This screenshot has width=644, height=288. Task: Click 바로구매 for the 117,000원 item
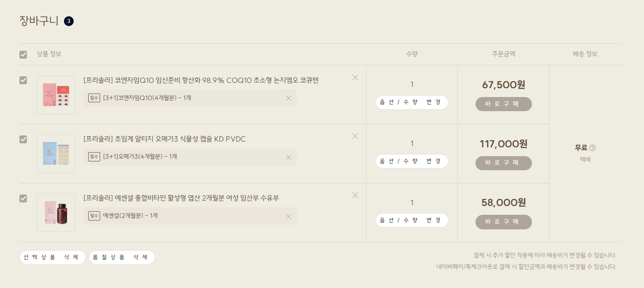tap(504, 163)
